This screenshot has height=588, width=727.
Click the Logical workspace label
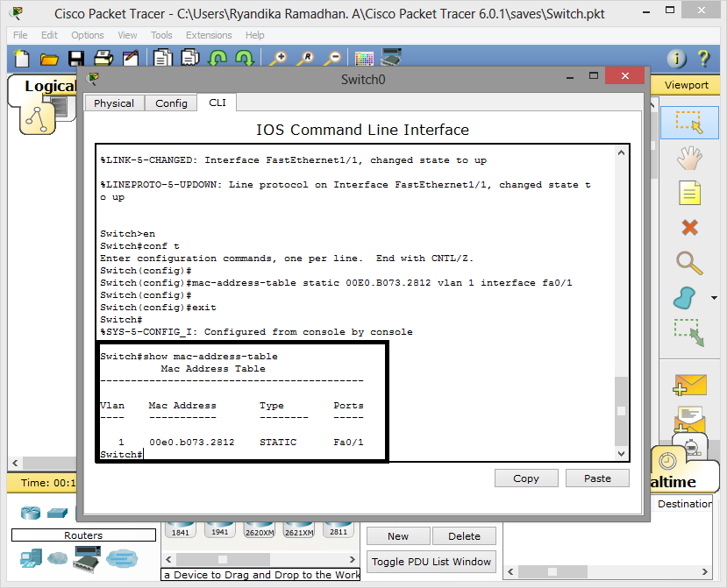click(x=50, y=86)
